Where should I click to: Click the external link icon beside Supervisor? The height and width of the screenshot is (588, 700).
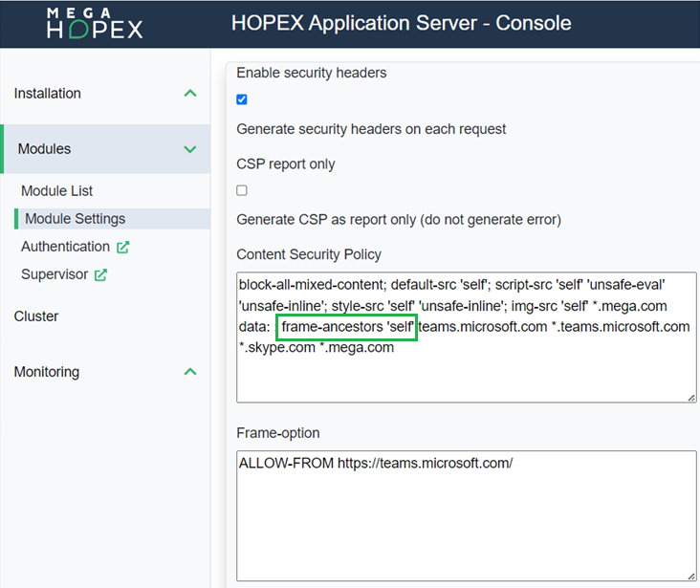coord(100,275)
